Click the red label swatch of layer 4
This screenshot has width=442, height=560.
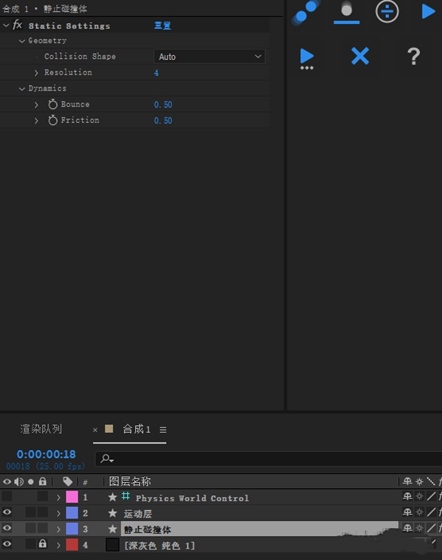click(x=72, y=545)
